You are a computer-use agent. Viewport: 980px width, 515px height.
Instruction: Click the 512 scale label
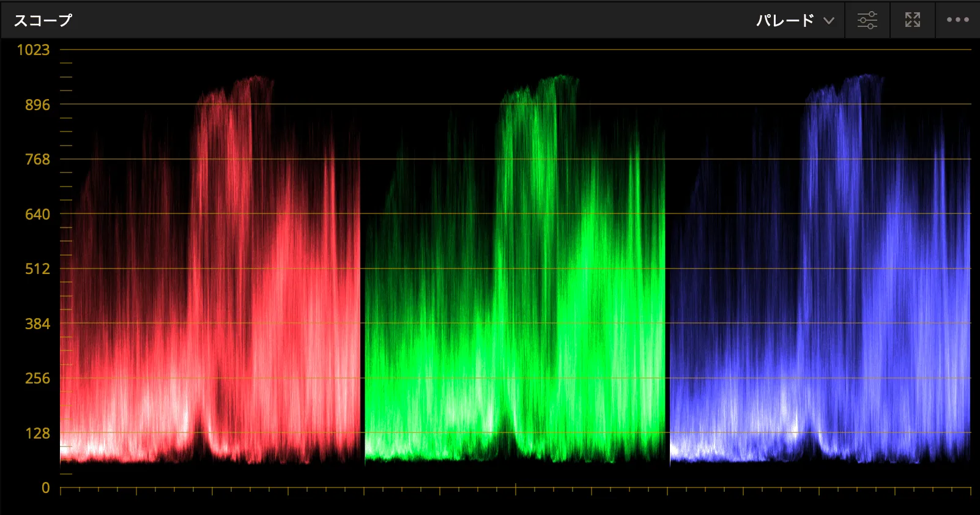(37, 269)
